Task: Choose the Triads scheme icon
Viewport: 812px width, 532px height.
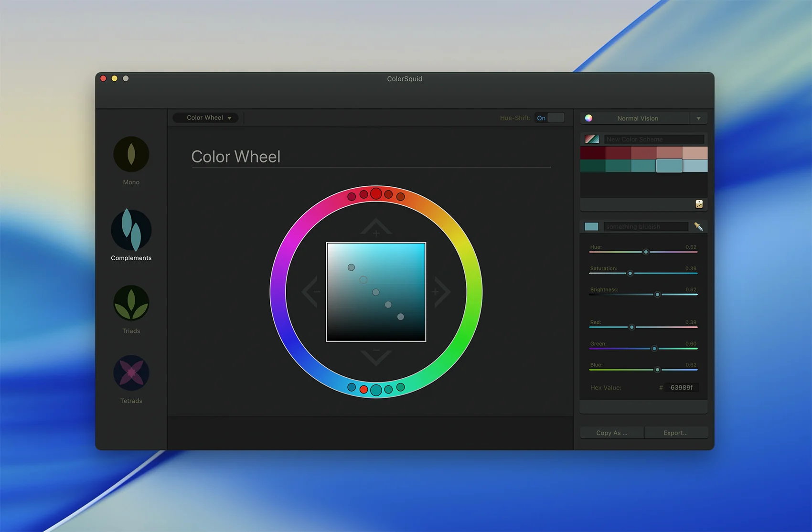Action: 131,303
